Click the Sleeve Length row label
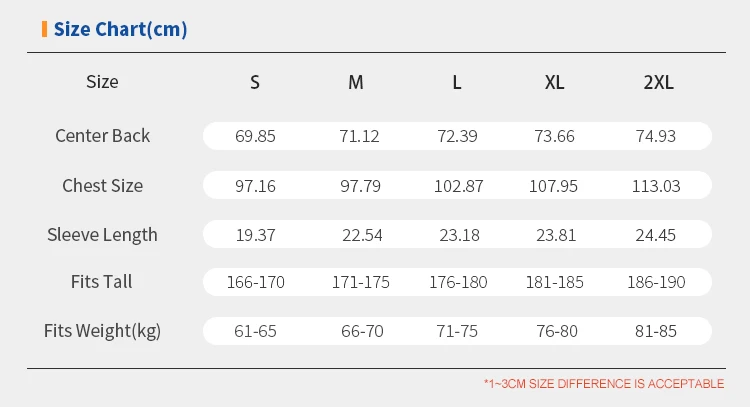Viewport: 750px width, 407px height. coord(102,235)
